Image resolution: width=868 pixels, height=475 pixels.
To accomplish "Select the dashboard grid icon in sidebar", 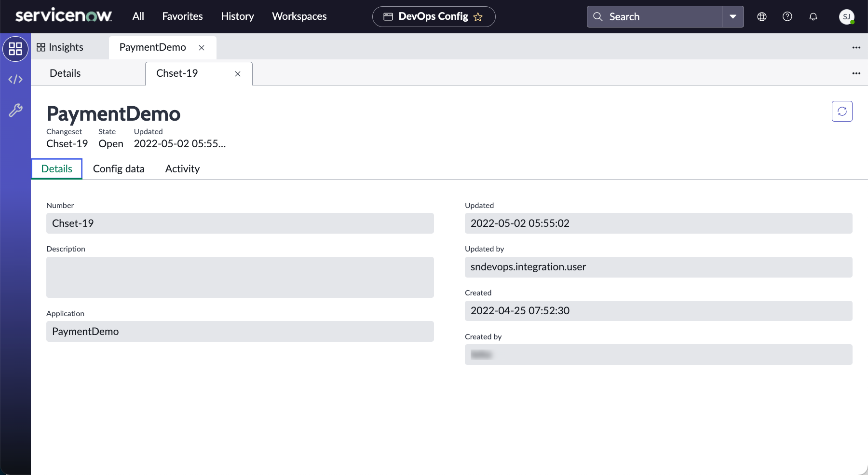I will [15, 49].
